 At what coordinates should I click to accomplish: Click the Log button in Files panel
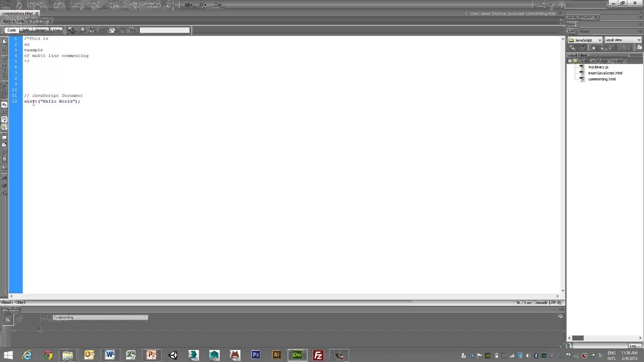coord(634,346)
